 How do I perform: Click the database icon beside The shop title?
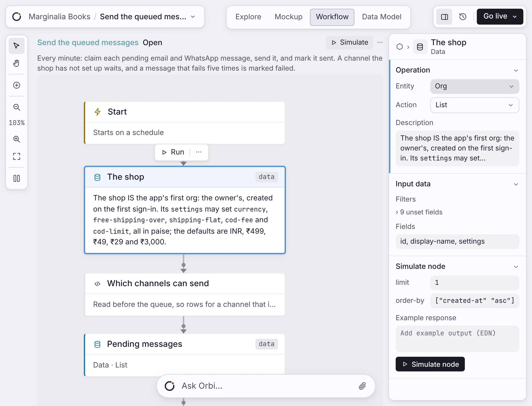pos(420,47)
